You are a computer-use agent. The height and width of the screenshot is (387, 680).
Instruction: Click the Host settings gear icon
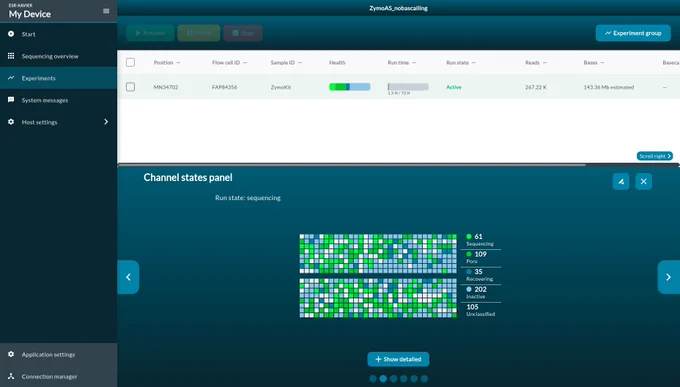tap(11, 122)
